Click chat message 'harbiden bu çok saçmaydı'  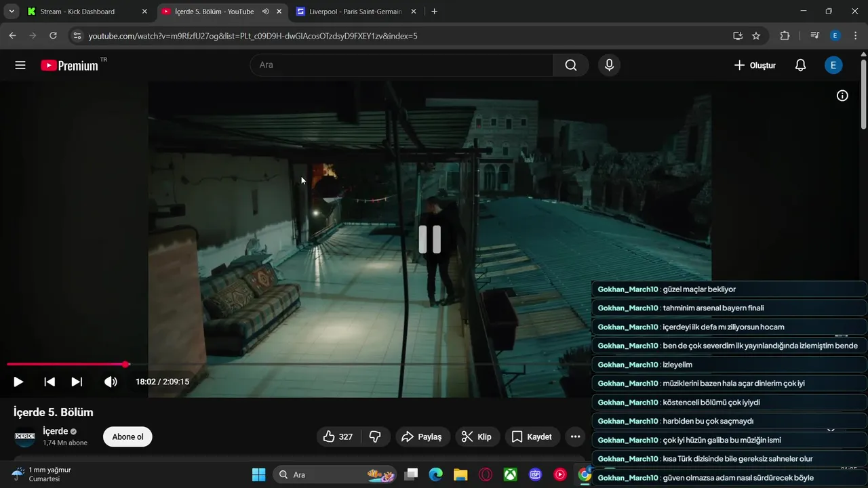tap(708, 421)
